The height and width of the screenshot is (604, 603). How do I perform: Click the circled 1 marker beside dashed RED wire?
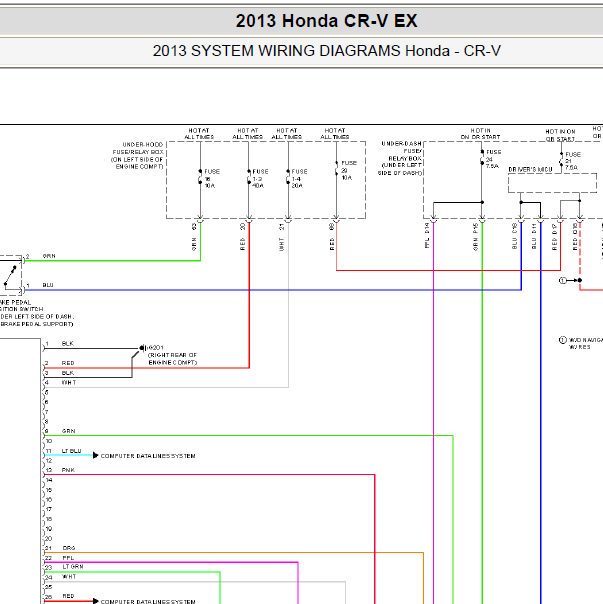pyautogui.click(x=563, y=280)
